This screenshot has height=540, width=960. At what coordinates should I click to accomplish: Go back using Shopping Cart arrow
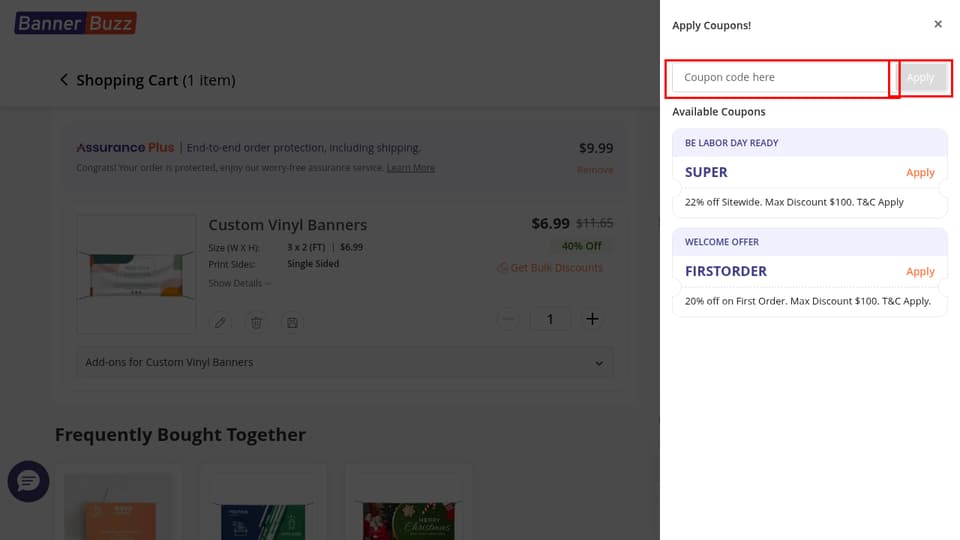64,80
